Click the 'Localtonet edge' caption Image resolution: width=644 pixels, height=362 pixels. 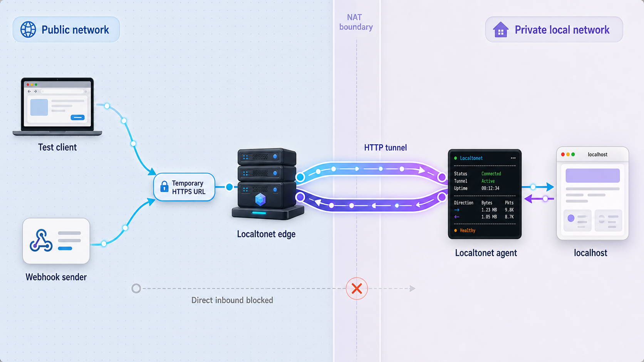[x=266, y=234]
